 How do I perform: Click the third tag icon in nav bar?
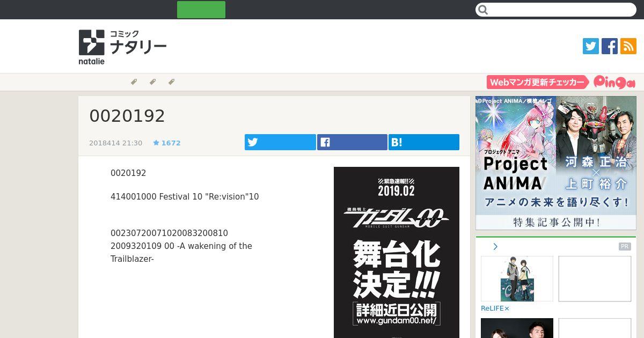pyautogui.click(x=172, y=82)
